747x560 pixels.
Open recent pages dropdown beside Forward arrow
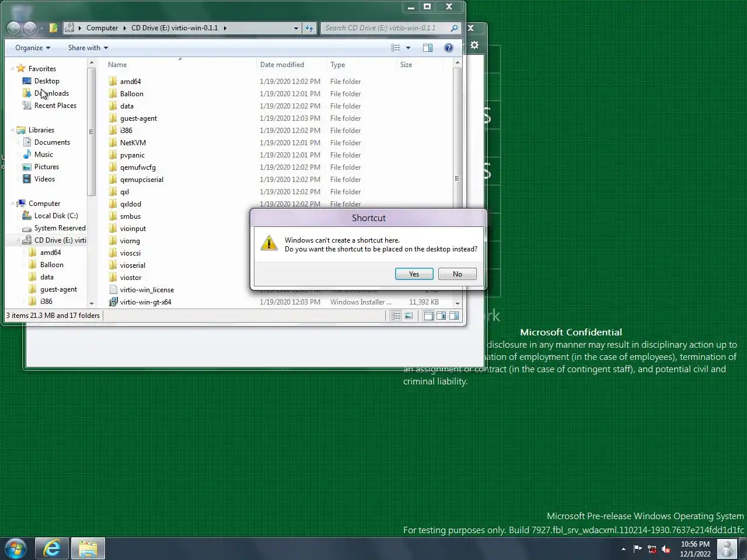41,28
